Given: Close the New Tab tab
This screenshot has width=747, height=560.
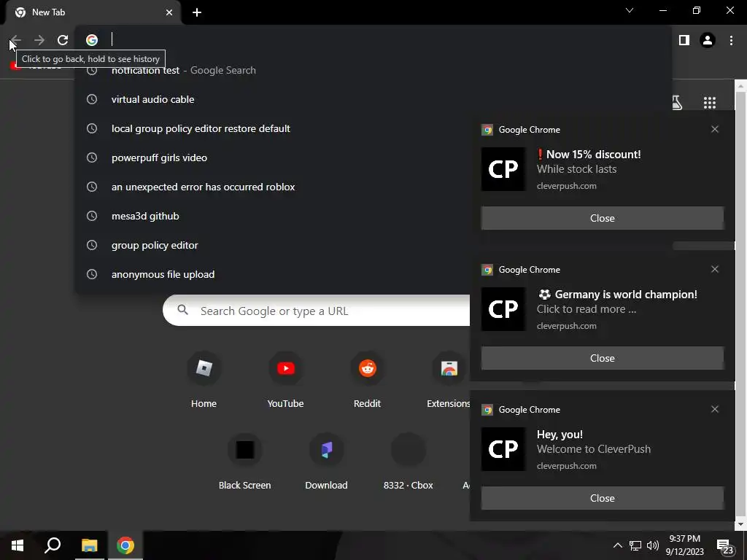Looking at the screenshot, I should click(x=169, y=12).
